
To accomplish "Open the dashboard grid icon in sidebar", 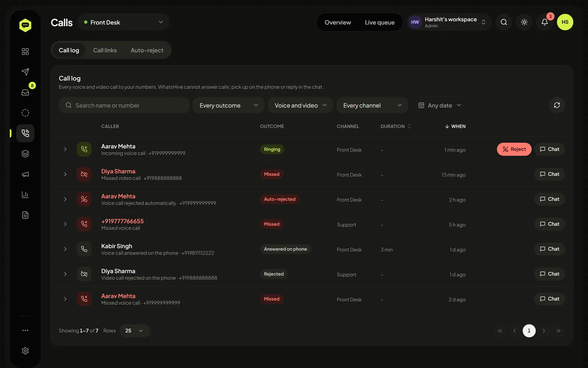I will point(25,52).
